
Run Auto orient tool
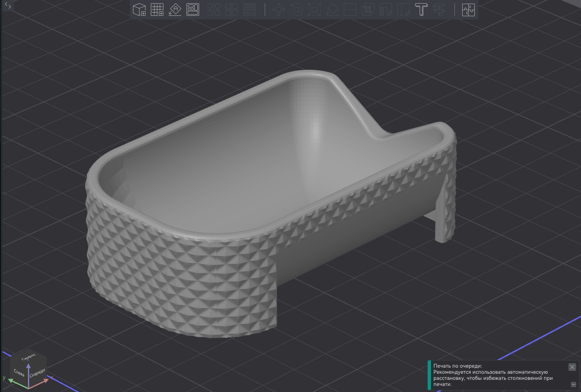click(x=175, y=9)
